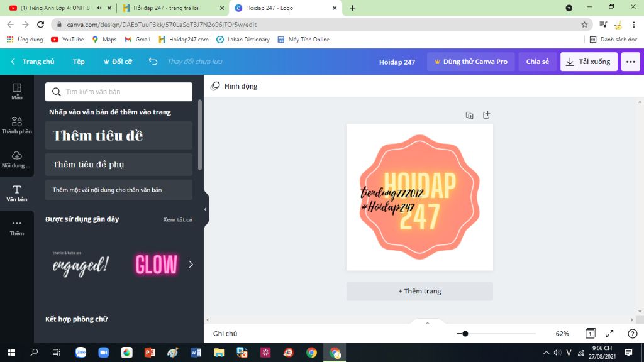Open a new browser tab
644x362 pixels.
click(352, 8)
